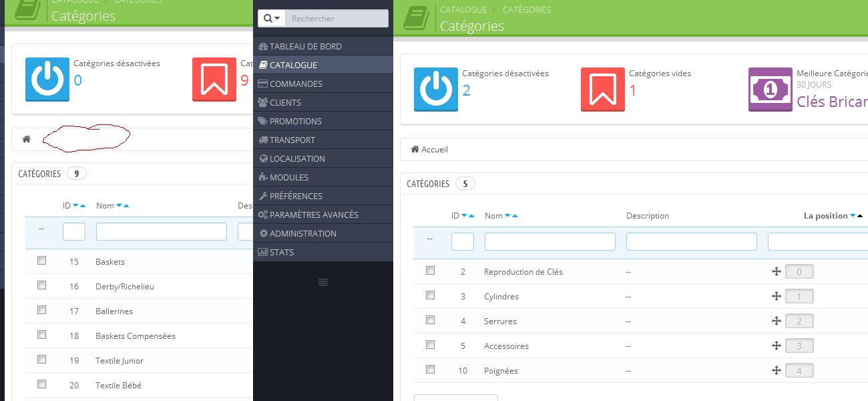
Task: Click Nom filter field in right window
Action: click(x=550, y=241)
